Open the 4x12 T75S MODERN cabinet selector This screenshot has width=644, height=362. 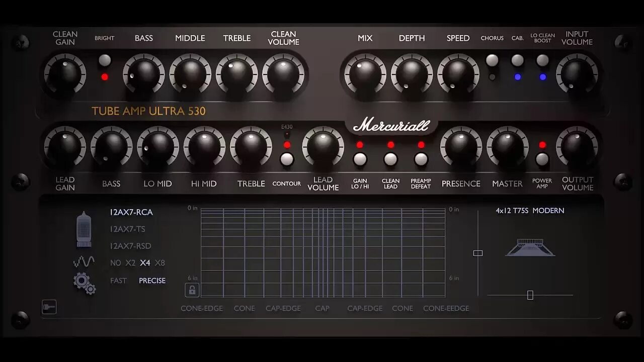530,211
